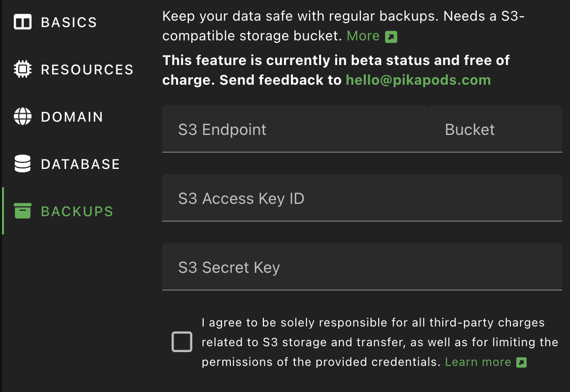This screenshot has width=570, height=392.
Task: Click the hello@pikapods.com email link
Action: pos(418,80)
